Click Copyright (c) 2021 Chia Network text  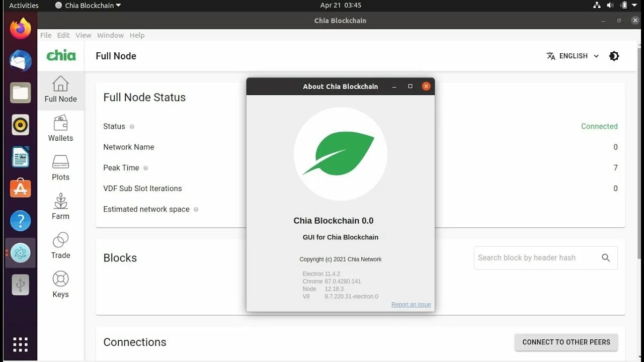[341, 259]
